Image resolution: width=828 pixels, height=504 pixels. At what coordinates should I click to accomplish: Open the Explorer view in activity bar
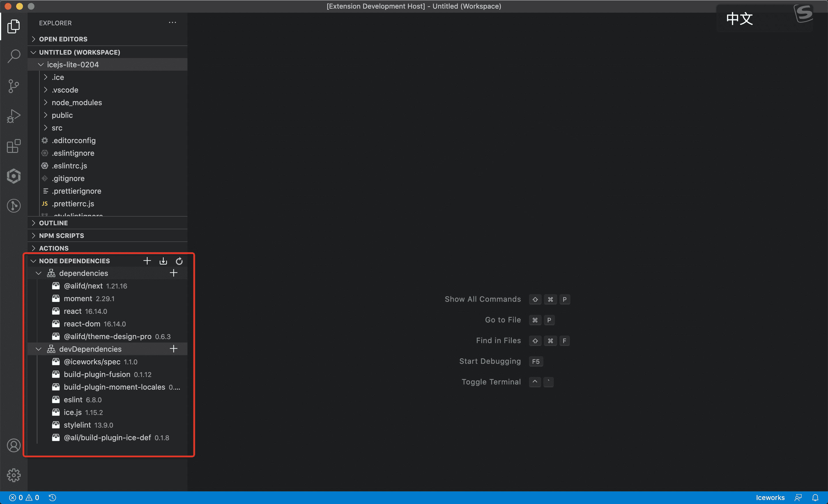14,26
